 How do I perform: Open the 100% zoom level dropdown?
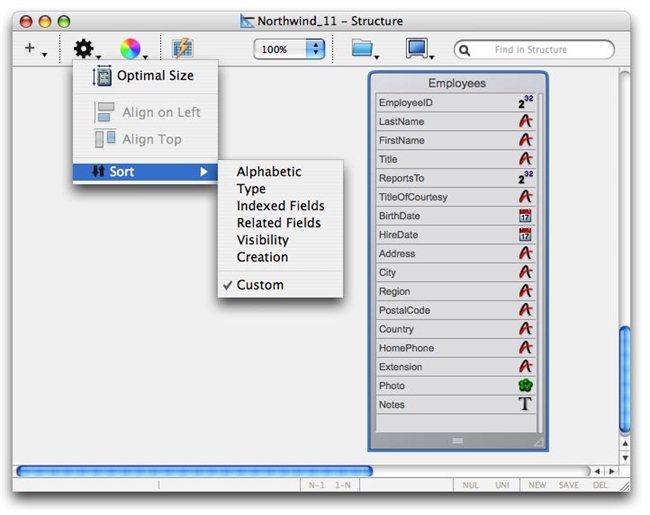click(x=289, y=49)
